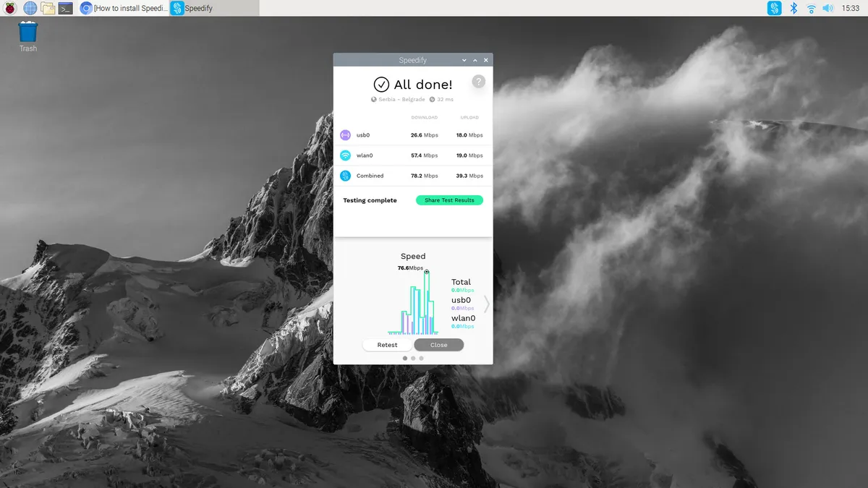Click Share Test Results button
The width and height of the screenshot is (868, 488).
(x=449, y=200)
